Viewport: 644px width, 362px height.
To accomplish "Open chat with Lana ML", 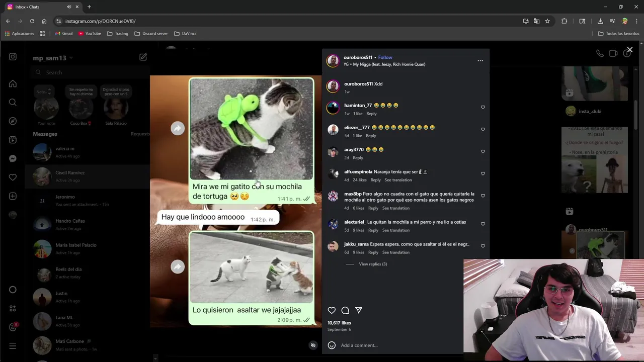I will coord(88,321).
